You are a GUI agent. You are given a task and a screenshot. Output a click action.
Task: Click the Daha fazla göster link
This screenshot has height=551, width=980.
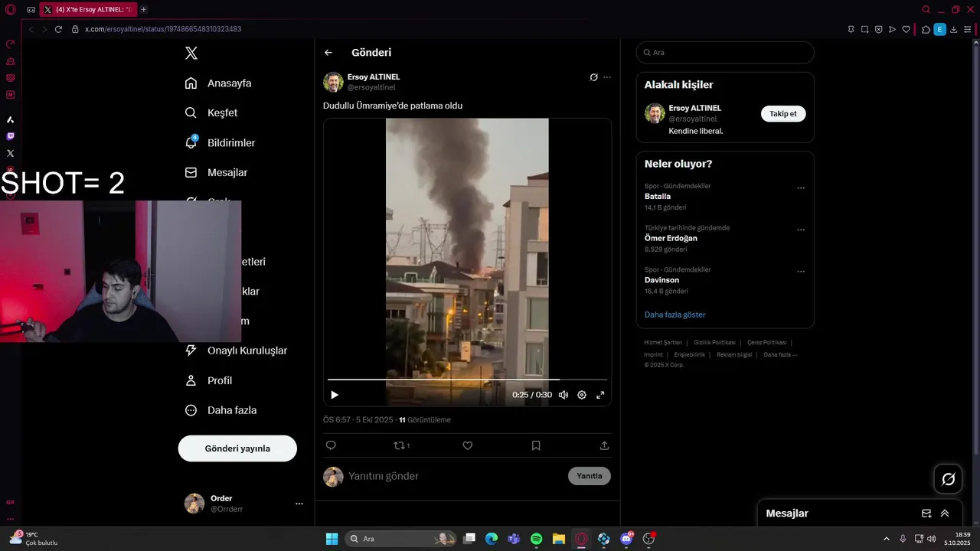pos(675,315)
